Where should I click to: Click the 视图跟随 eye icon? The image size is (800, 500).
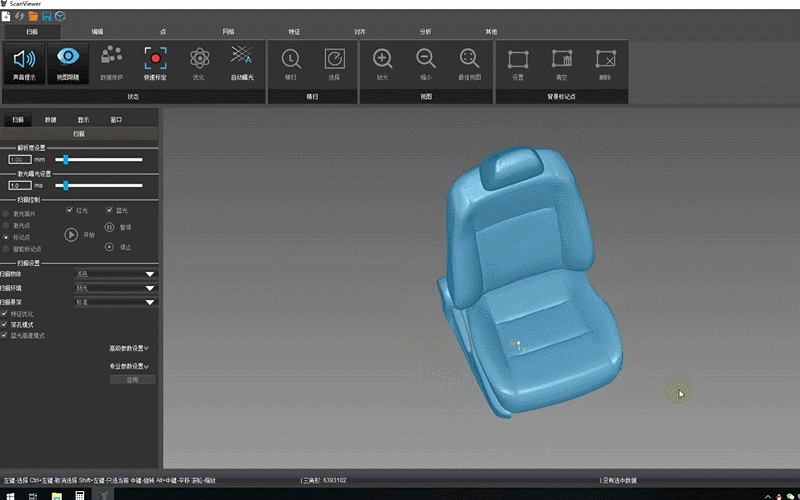[x=68, y=63]
